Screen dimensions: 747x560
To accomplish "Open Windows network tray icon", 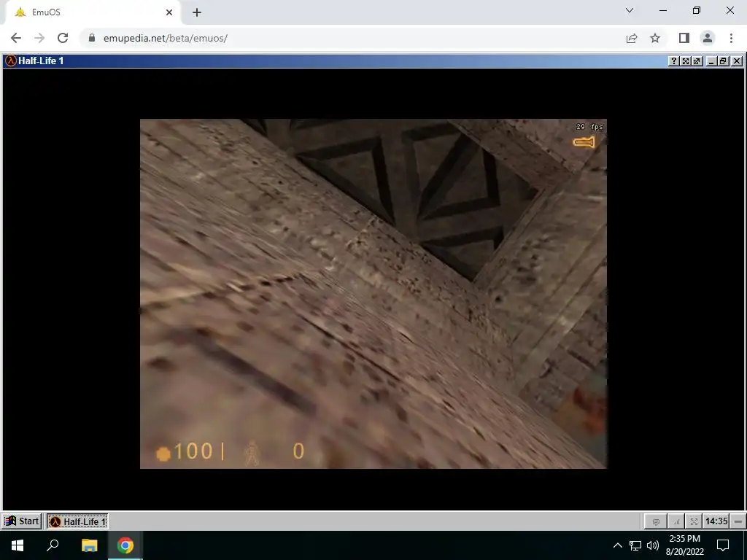I will 635,545.
